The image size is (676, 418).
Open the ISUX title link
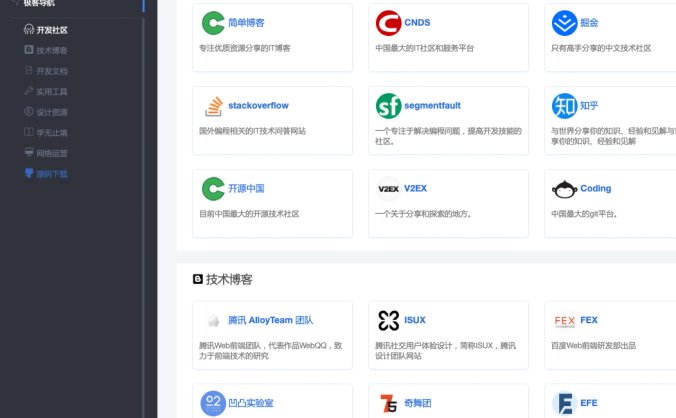click(x=415, y=320)
